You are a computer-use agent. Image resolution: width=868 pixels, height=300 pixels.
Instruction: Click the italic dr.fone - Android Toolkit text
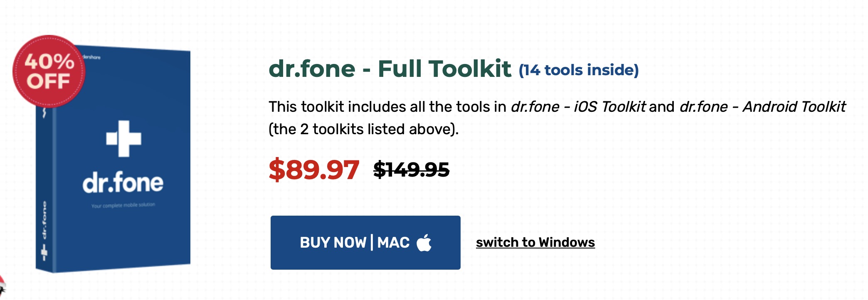[762, 107]
